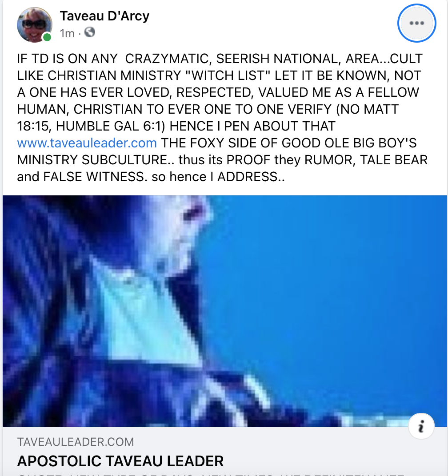Screen dimensions: 448x476
Task: Open the APOSTOLIC TAVEAU LEADER headline
Action: (x=120, y=461)
